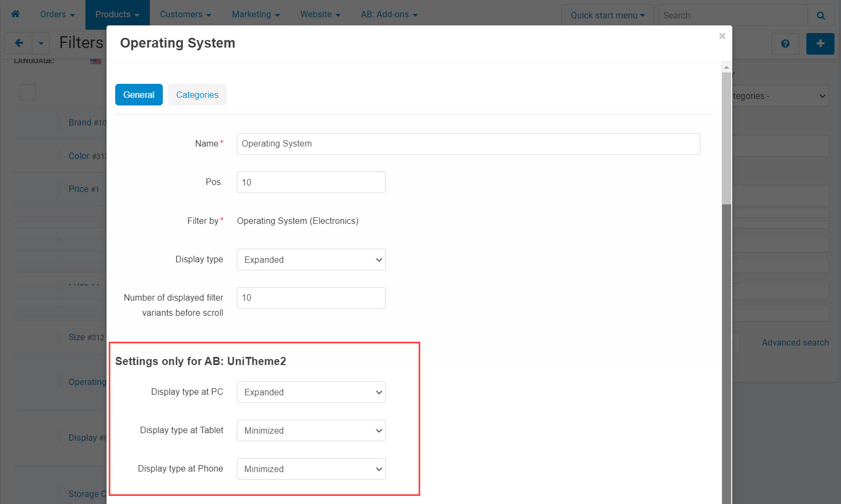Select the US flag language icon
Image resolution: width=841 pixels, height=504 pixels.
click(96, 61)
